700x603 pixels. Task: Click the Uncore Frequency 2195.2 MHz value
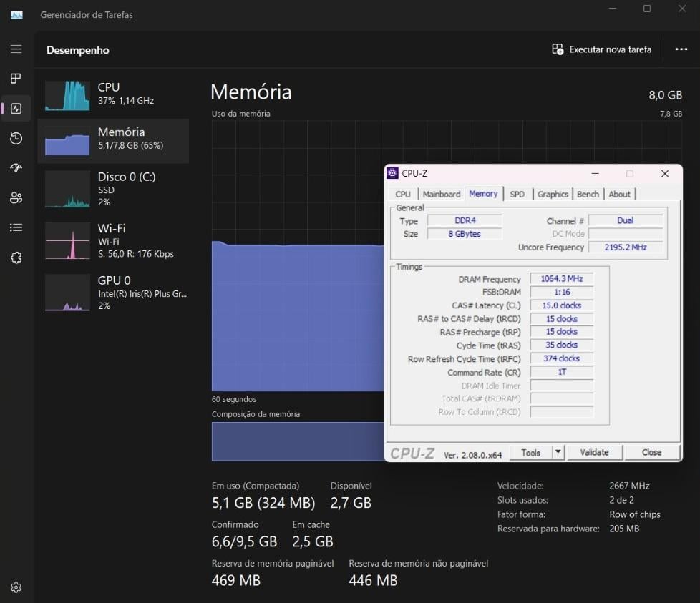(x=626, y=247)
